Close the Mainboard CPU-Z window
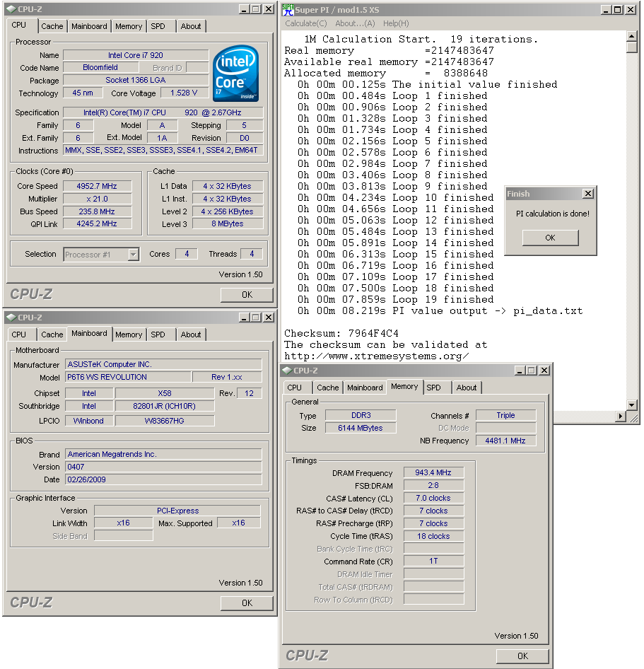The width and height of the screenshot is (644, 669). pyautogui.click(x=268, y=318)
